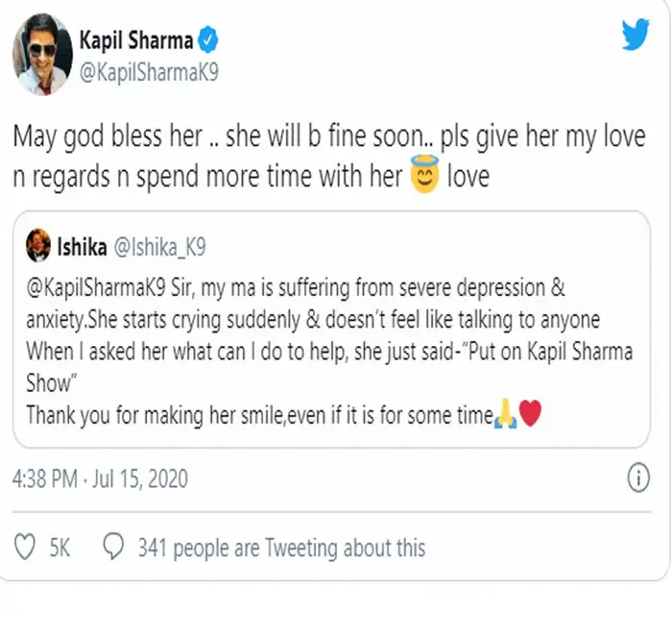Open the @Ishika_K9 handle
The height and width of the screenshot is (636, 672).
pyautogui.click(x=161, y=248)
